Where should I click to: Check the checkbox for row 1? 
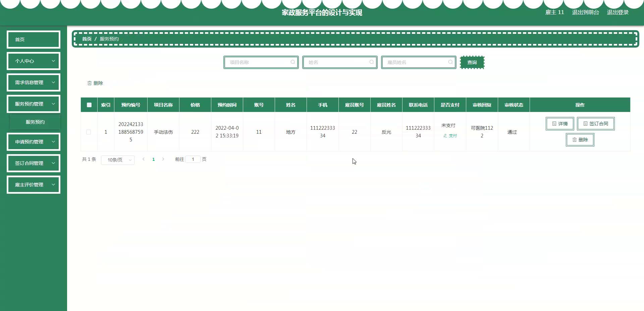89,132
